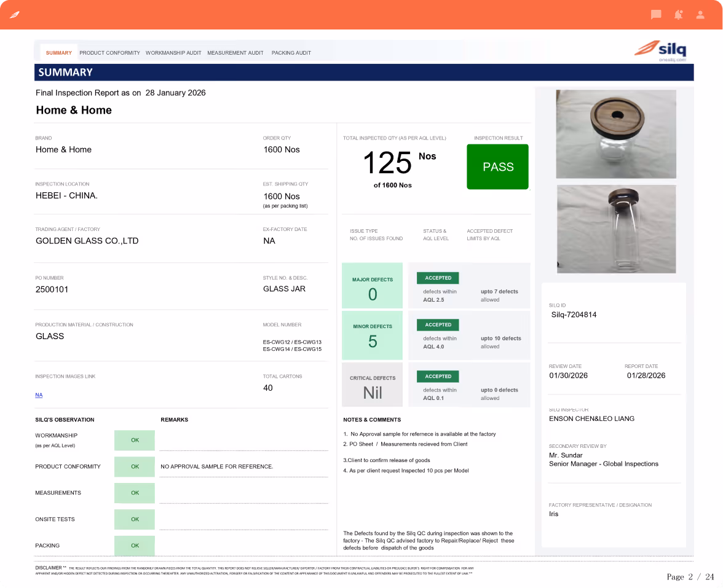
Task: Click the Page 2 / 24 indicator
Action: point(690,577)
